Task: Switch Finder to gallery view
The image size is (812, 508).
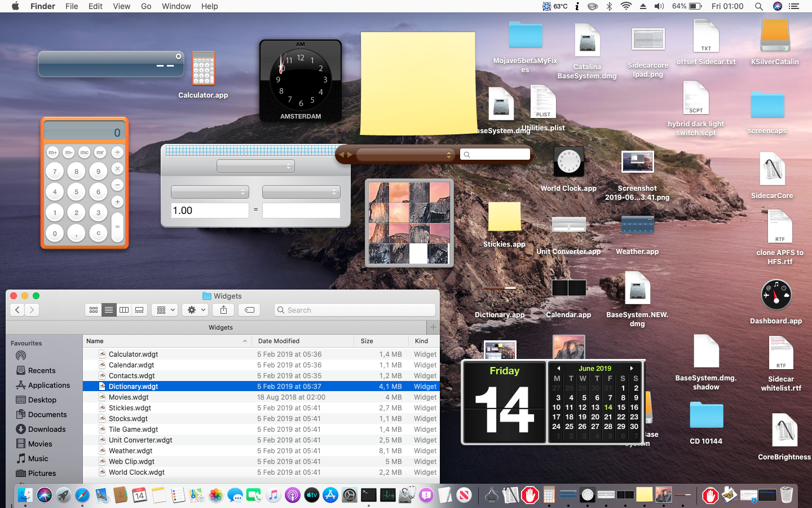Action: [139, 310]
